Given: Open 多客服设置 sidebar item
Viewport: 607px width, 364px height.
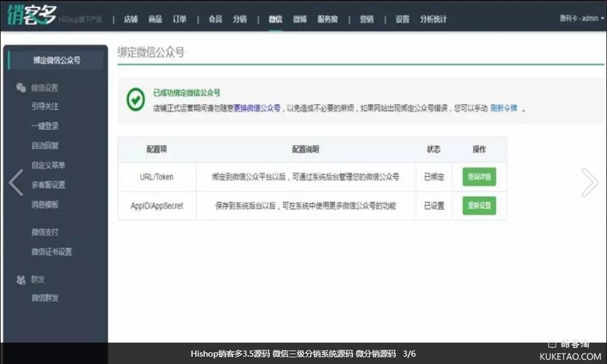Looking at the screenshot, I should 48,185.
